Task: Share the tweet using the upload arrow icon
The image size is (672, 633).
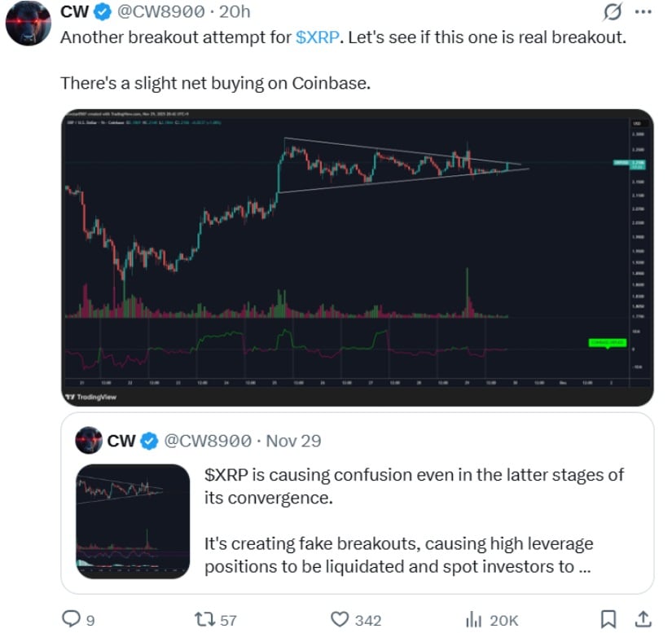Action: point(642,620)
